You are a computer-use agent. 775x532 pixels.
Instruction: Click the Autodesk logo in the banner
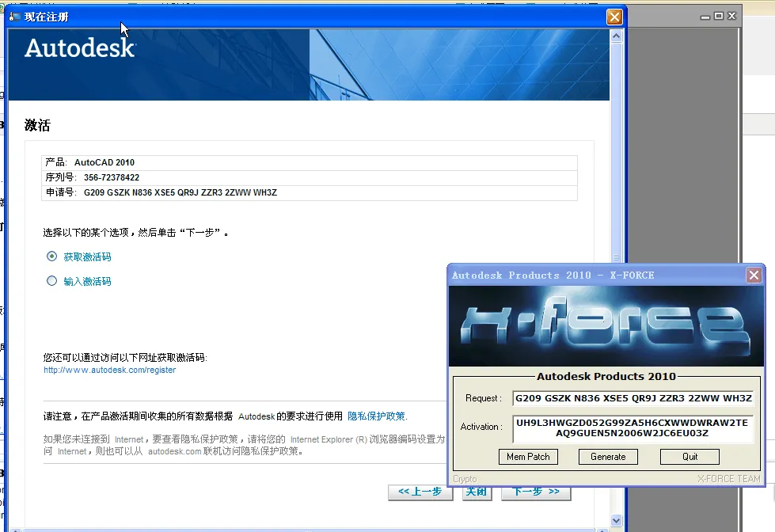pyautogui.click(x=80, y=48)
